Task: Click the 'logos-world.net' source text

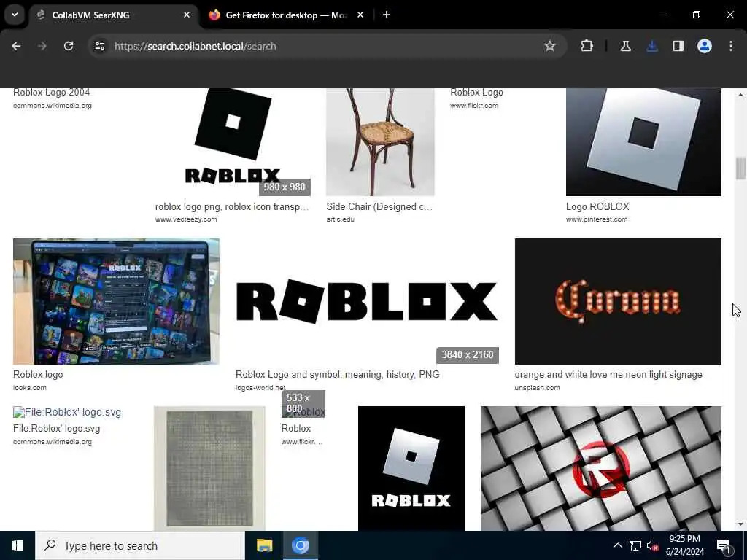Action: pos(260,388)
